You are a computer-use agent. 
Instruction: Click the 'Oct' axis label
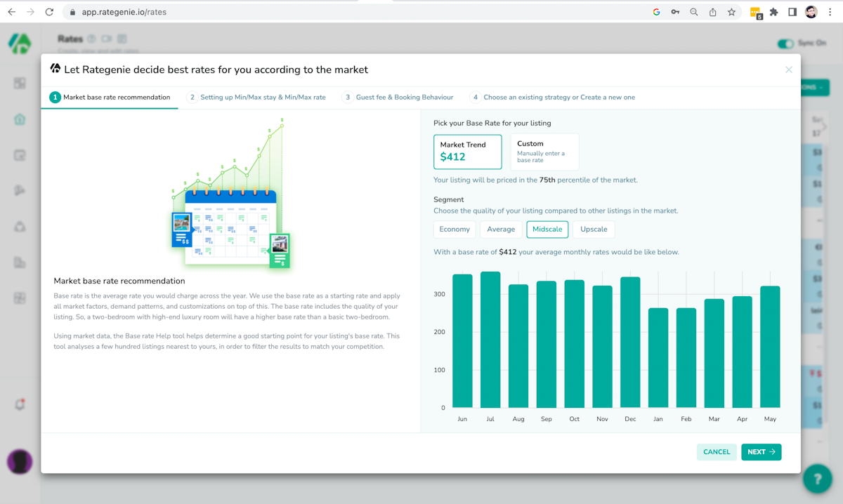[575, 419]
